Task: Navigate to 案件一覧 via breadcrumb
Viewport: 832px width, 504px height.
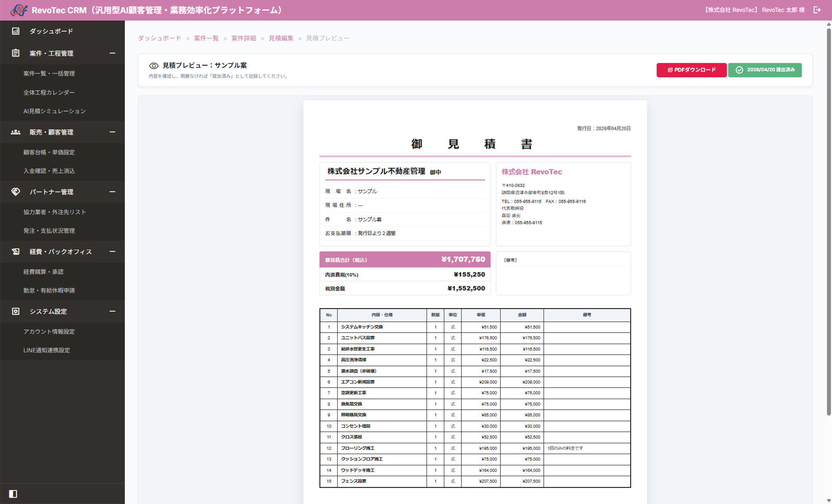Action: point(206,38)
